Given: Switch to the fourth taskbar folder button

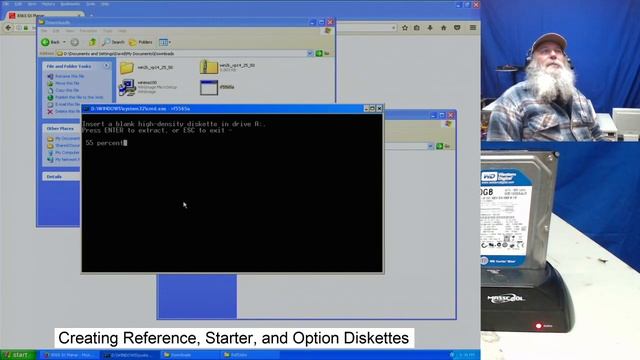Looking at the screenshot, I should pos(250,355).
